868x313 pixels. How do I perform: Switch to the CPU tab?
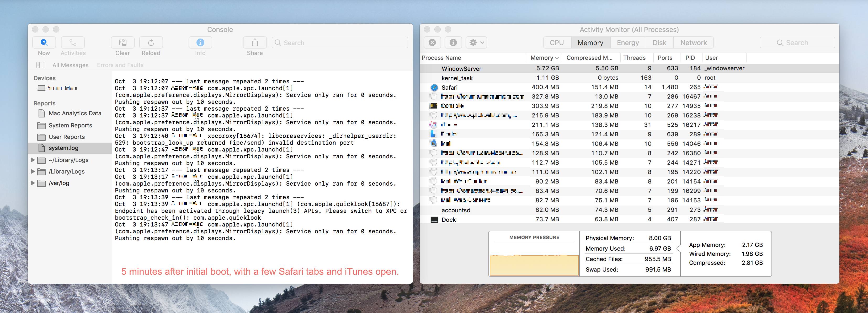(557, 43)
